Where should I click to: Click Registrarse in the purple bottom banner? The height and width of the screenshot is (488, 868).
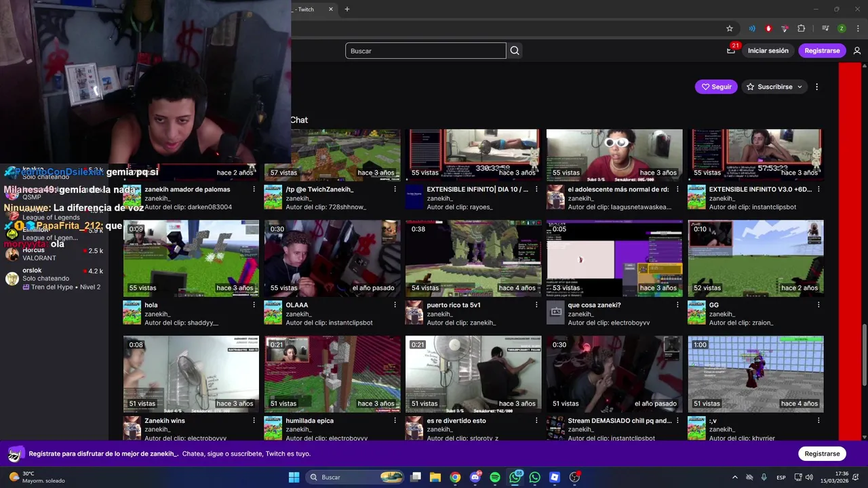823,453
